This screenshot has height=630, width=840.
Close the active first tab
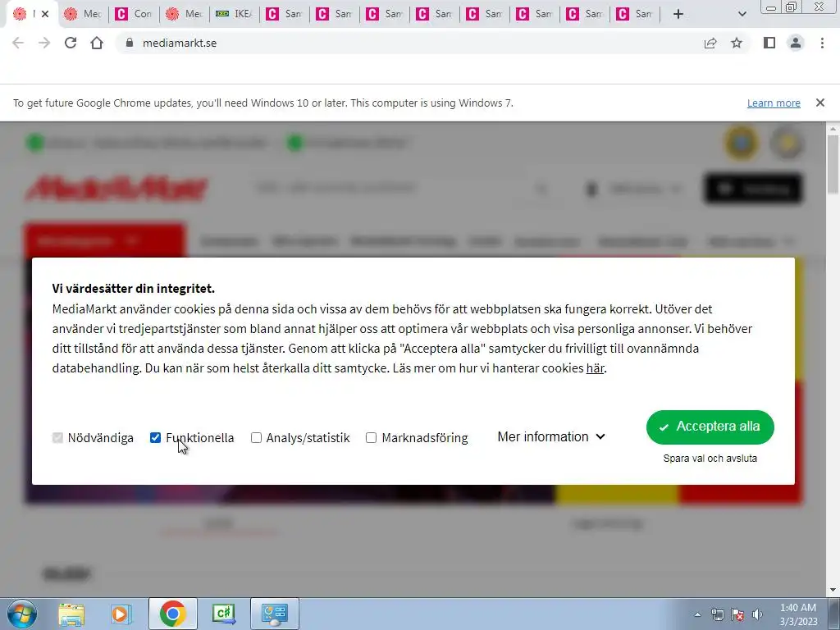point(45,14)
